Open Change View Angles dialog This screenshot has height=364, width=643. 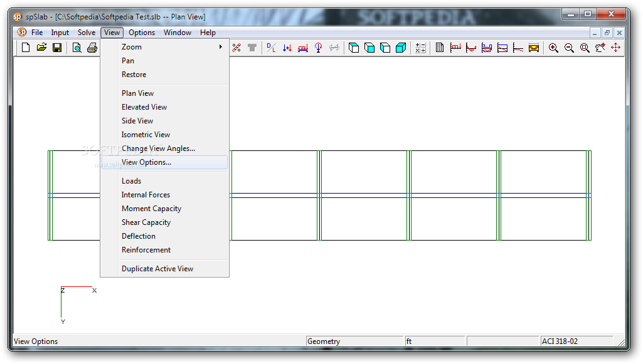(x=164, y=148)
